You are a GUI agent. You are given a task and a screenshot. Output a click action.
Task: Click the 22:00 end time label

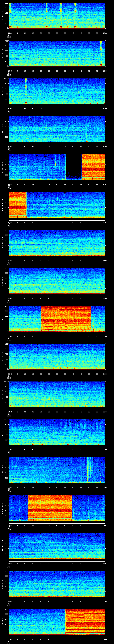click(105, 298)
